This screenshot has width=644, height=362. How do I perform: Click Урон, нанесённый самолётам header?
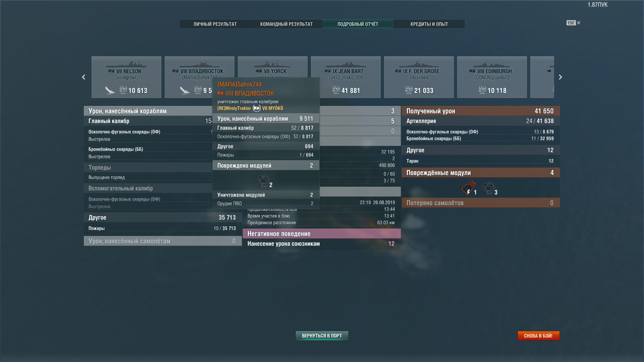click(163, 241)
